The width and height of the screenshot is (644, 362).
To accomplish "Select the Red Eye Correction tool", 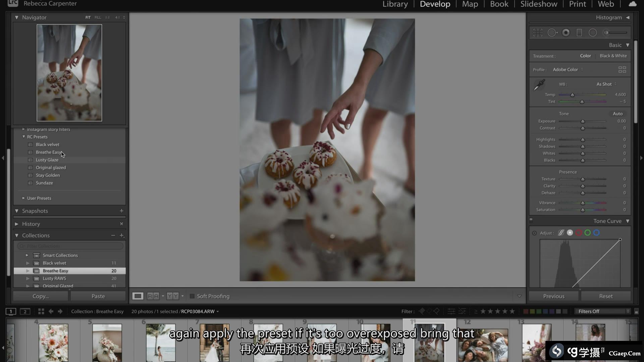I will (566, 33).
